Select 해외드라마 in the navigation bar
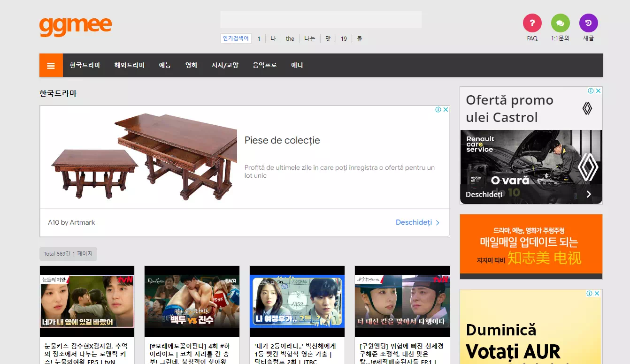This screenshot has width=630, height=364. 130,65
